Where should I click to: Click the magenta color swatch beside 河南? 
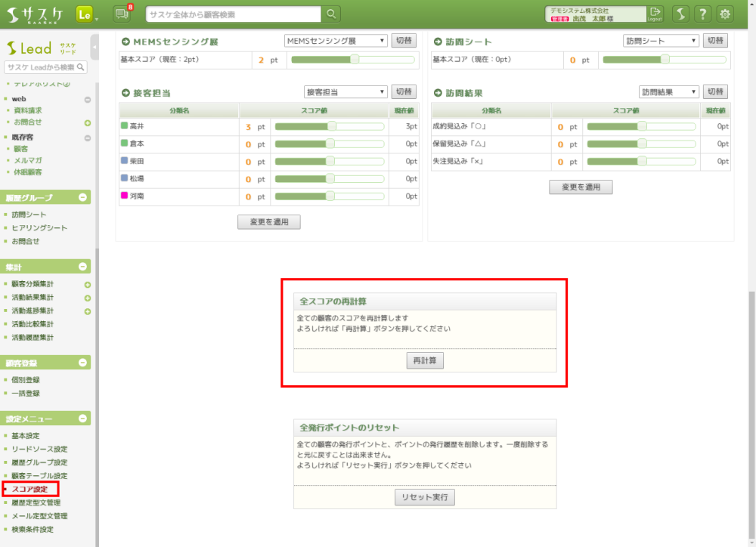[x=125, y=196]
